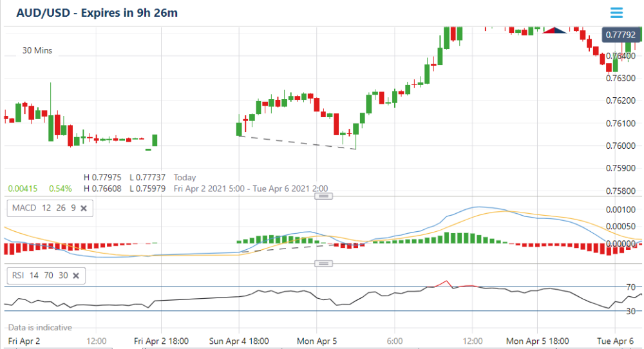
Task: Remove the MACD indicator with its X
Action: [84, 208]
